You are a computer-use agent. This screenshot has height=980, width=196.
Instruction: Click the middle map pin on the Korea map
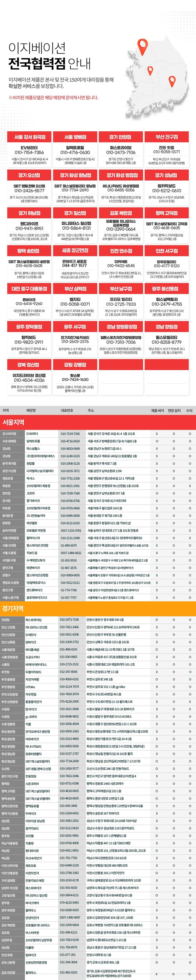(x=150, y=71)
